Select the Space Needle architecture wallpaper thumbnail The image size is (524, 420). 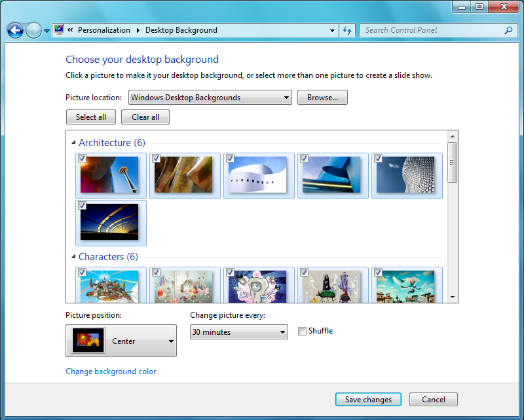point(109,175)
